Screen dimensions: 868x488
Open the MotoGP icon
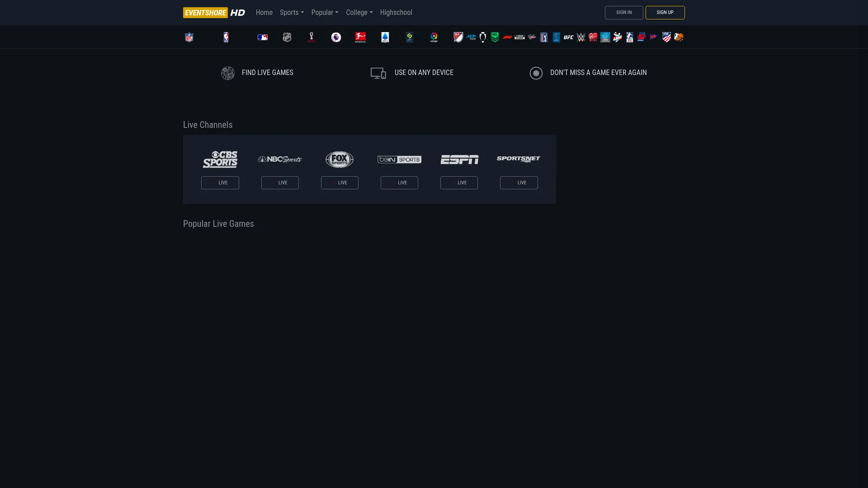(532, 37)
